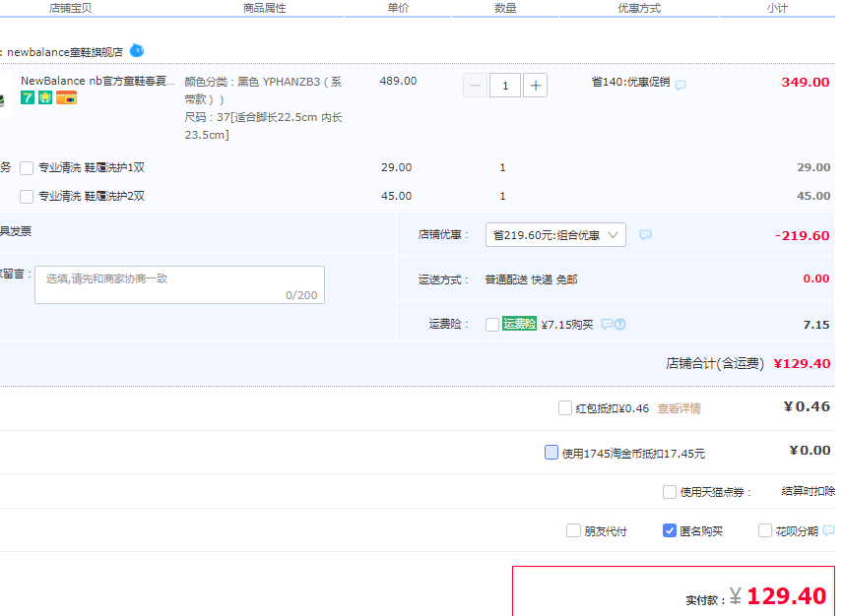Click the 运送方式 label
Image resolution: width=843 pixels, height=616 pixels.
point(443,279)
